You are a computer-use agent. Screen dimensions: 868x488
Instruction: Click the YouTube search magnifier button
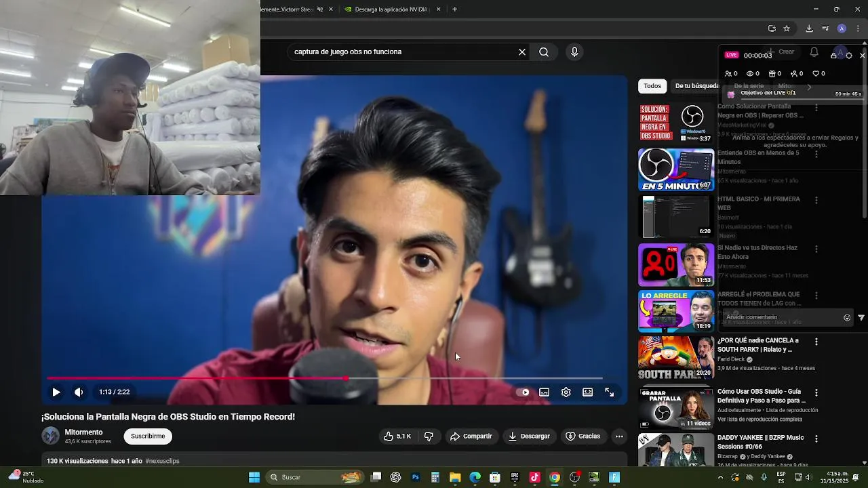pos(544,52)
